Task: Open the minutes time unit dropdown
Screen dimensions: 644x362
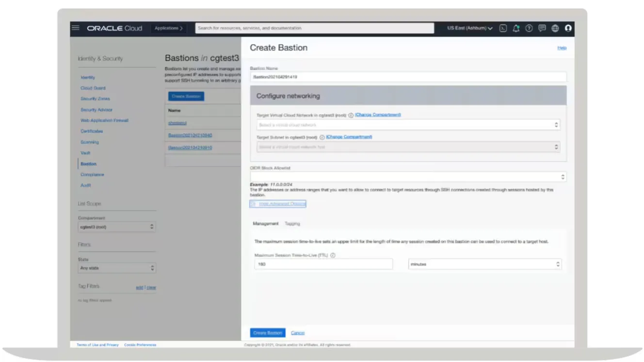Action: click(485, 264)
